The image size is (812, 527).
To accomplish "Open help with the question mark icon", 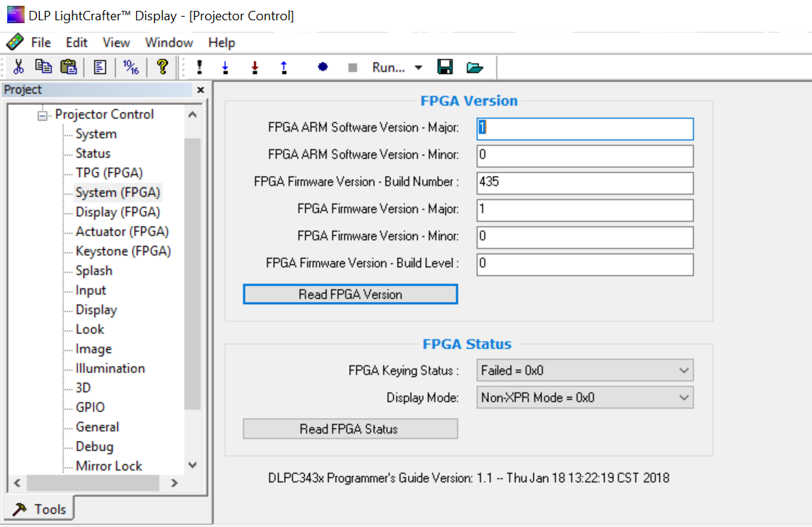I will pyautogui.click(x=162, y=67).
